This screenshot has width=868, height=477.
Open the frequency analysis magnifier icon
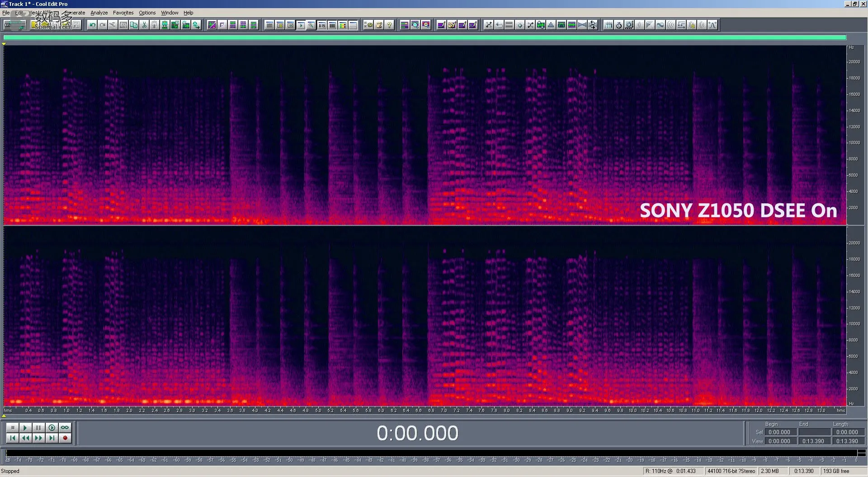(x=415, y=25)
